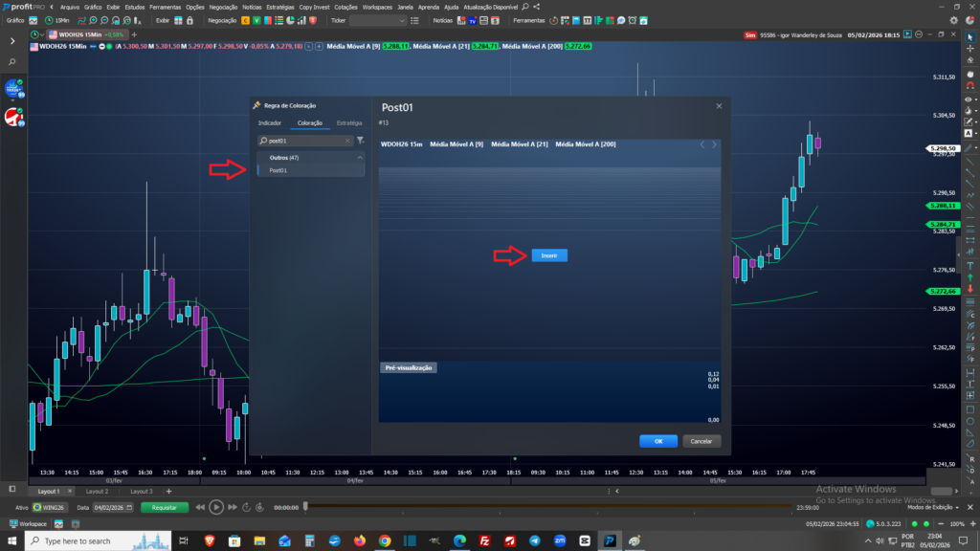Expand the left sidebar with chevron arrow
The width and height of the screenshot is (980, 551).
pos(12,40)
